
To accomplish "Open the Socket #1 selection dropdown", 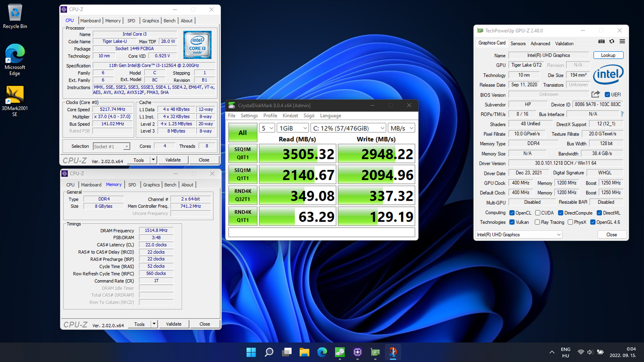I will click(111, 146).
